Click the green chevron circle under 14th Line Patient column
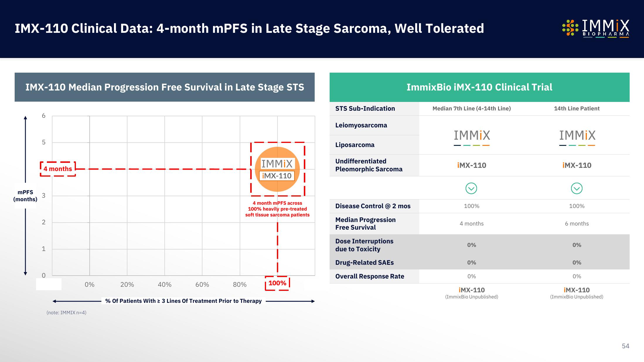This screenshot has height=362, width=644. click(577, 188)
